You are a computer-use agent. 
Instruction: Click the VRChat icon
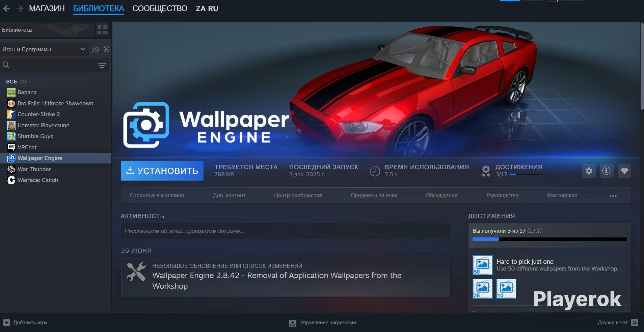click(11, 147)
